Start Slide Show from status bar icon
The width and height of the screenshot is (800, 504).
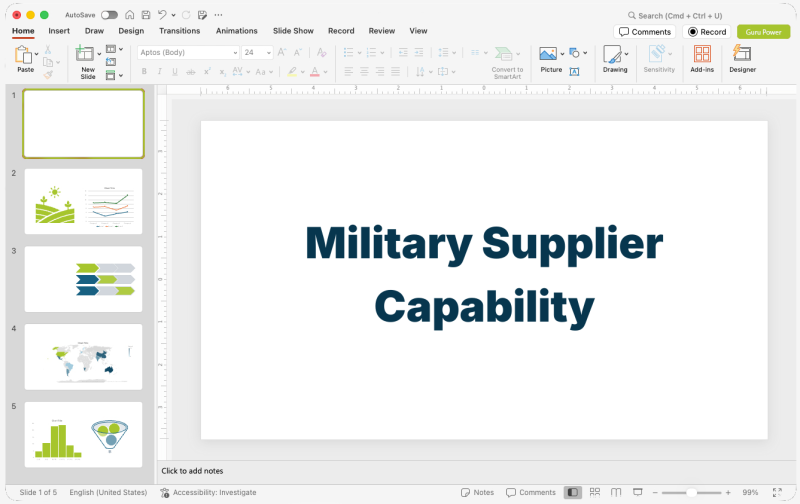tap(637, 492)
